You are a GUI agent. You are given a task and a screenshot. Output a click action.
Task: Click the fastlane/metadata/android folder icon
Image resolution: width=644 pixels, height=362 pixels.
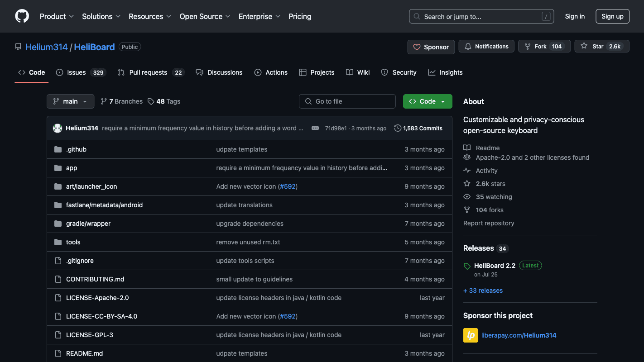coord(58,205)
